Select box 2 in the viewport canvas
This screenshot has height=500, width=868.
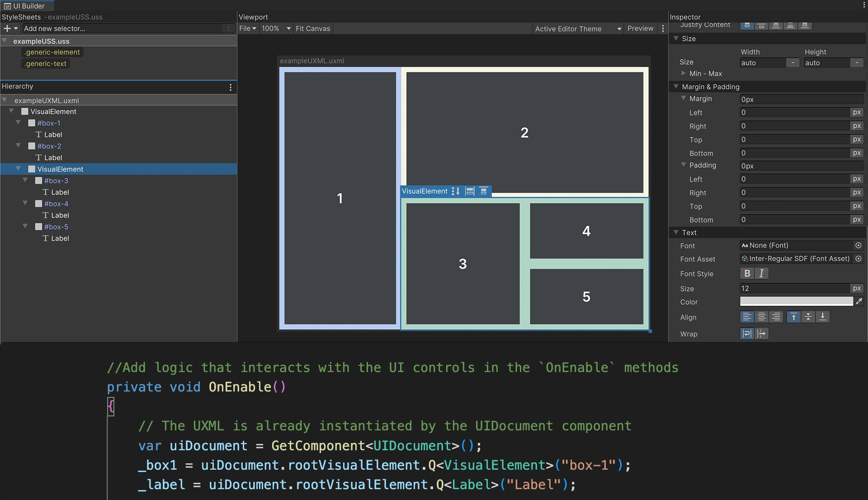pyautogui.click(x=524, y=132)
